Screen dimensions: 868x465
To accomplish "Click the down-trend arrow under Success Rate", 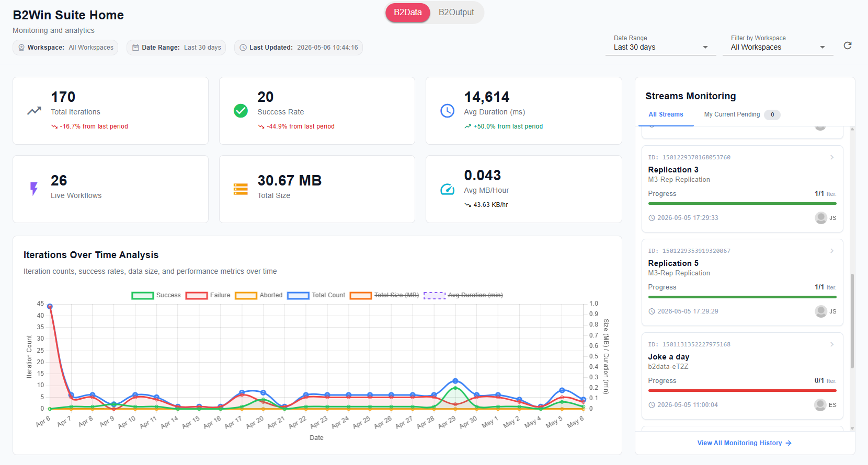I will [x=261, y=126].
